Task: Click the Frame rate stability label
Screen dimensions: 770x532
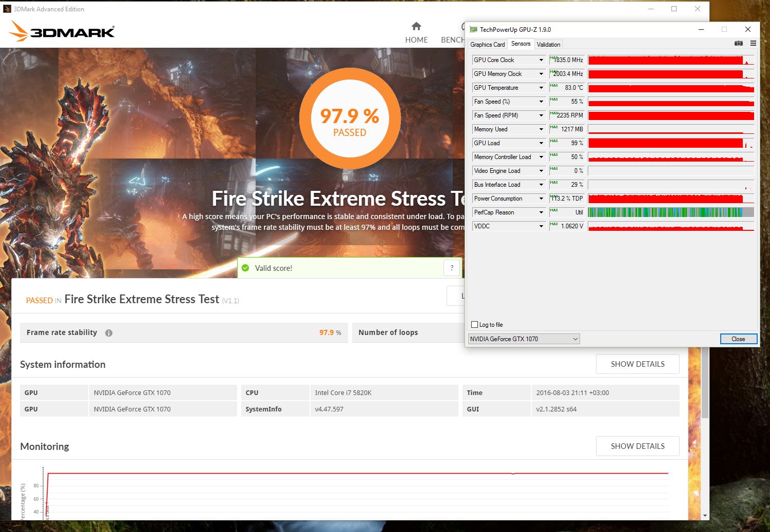Action: [62, 332]
